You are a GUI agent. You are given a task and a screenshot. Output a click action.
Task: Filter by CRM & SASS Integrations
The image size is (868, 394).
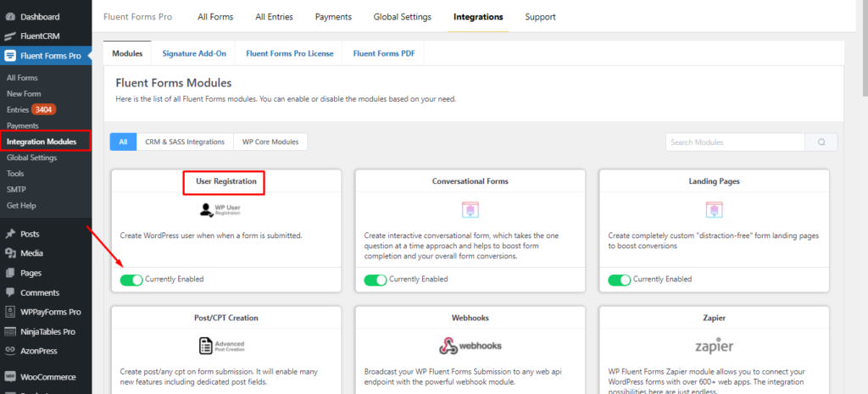[x=186, y=142]
